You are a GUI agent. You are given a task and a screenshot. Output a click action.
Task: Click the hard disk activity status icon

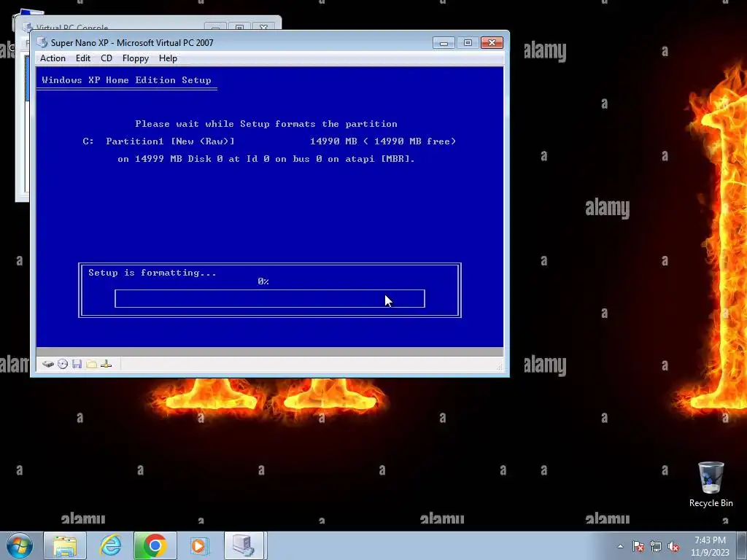pos(47,365)
